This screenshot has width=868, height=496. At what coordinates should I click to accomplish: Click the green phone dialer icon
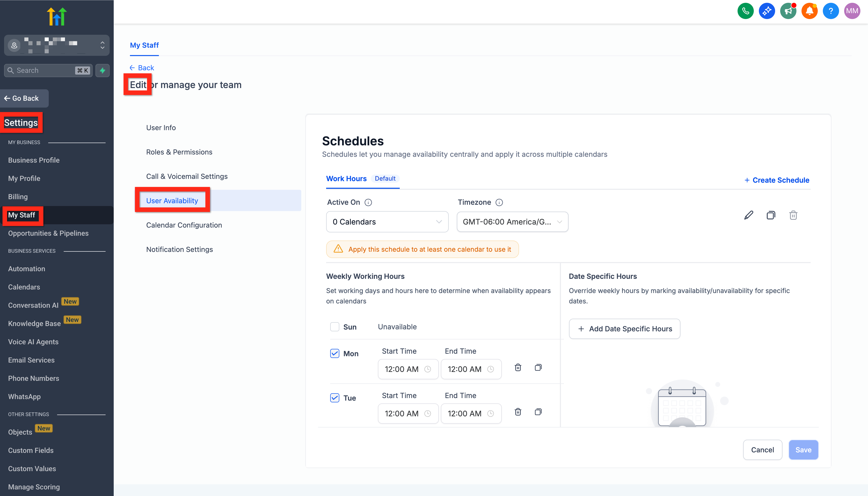coord(745,11)
